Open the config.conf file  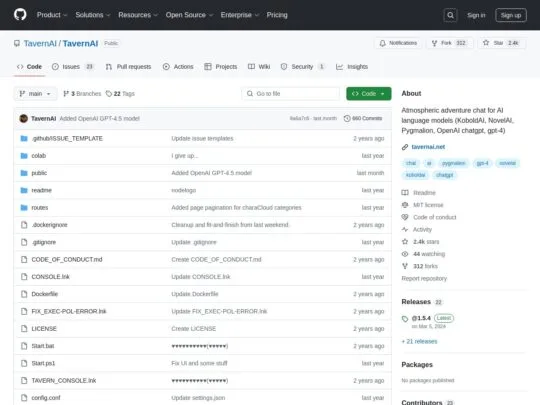pos(46,398)
